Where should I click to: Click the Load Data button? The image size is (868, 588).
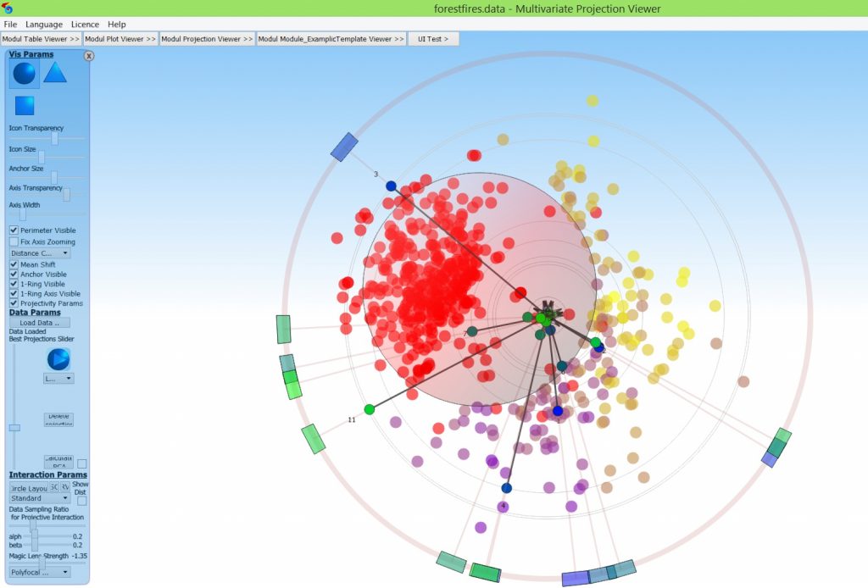(x=40, y=323)
